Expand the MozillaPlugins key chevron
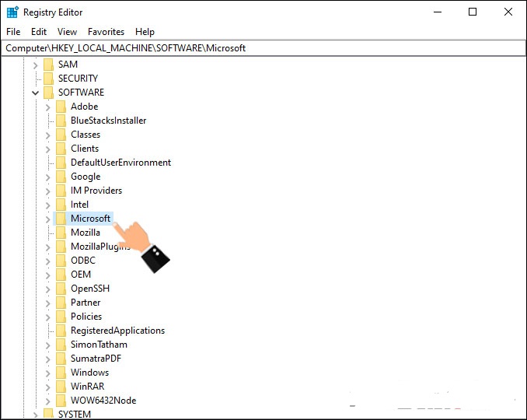Image resolution: width=527 pixels, height=420 pixels. point(47,247)
